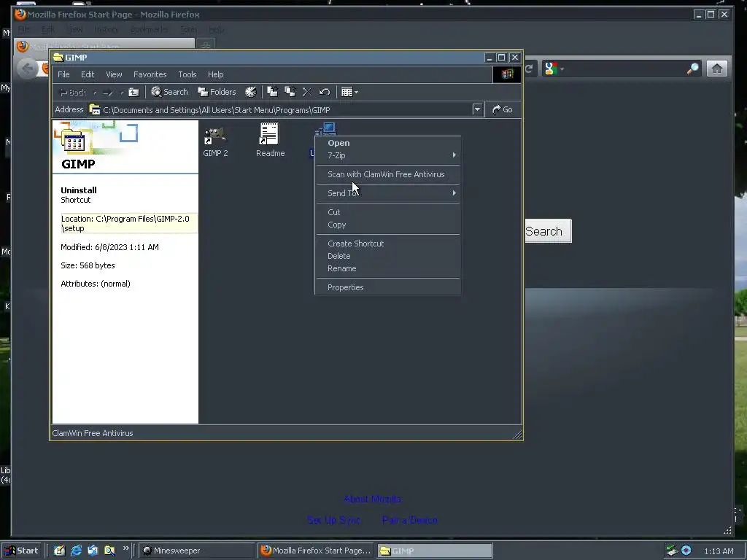Click the taskbar clock showing 1:13 AM

point(719,551)
